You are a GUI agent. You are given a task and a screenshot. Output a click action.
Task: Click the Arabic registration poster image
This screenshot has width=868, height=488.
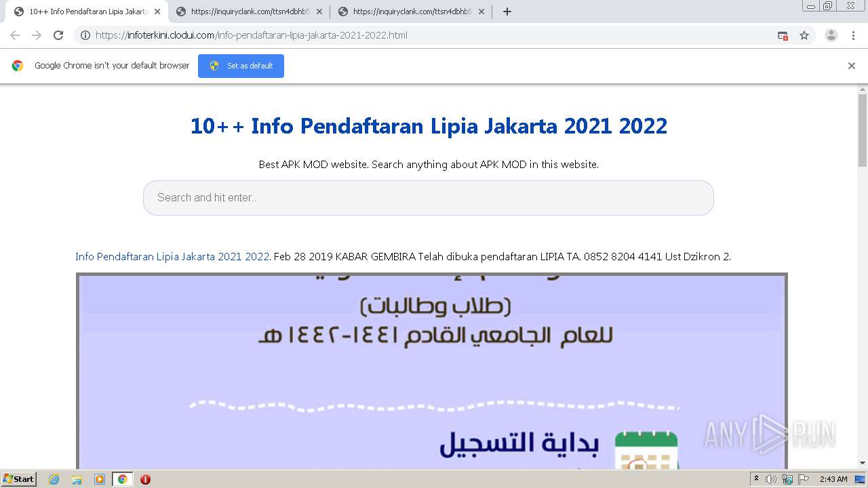coord(432,371)
